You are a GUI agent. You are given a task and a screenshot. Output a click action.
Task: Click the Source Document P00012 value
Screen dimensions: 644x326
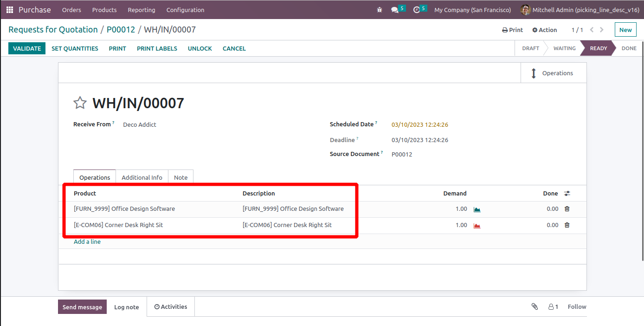point(402,154)
